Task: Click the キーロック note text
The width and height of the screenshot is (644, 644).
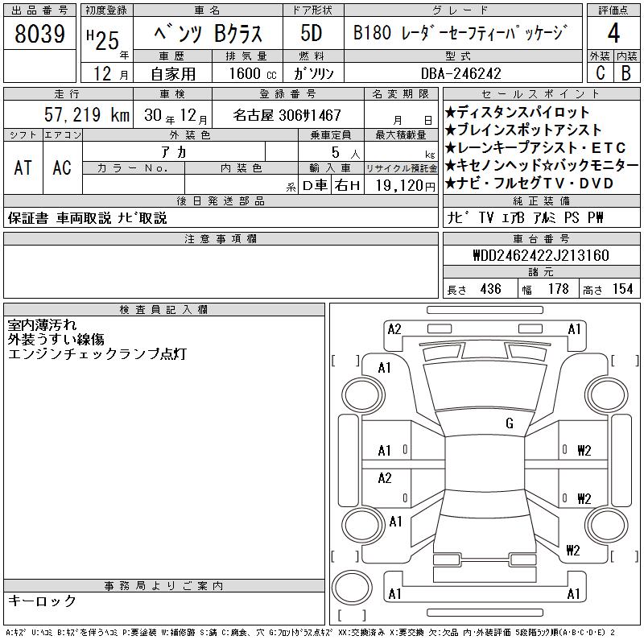Action: pos(43,601)
